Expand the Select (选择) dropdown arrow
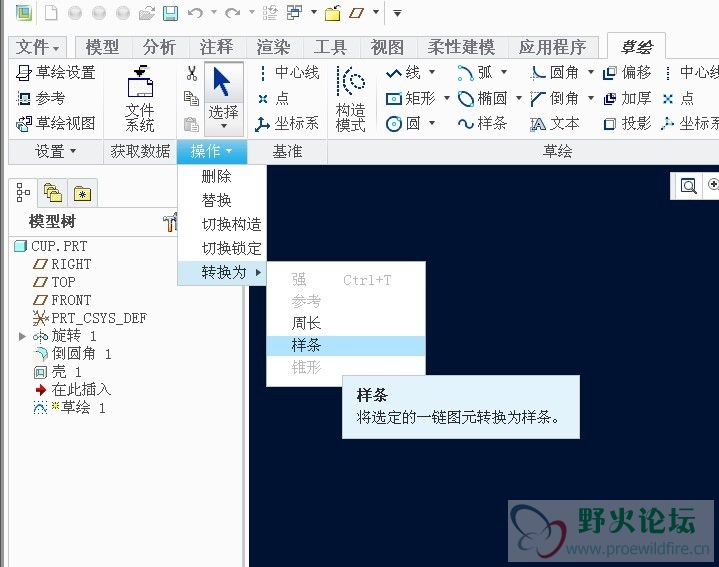Viewport: 719px width, 567px height. tap(224, 127)
